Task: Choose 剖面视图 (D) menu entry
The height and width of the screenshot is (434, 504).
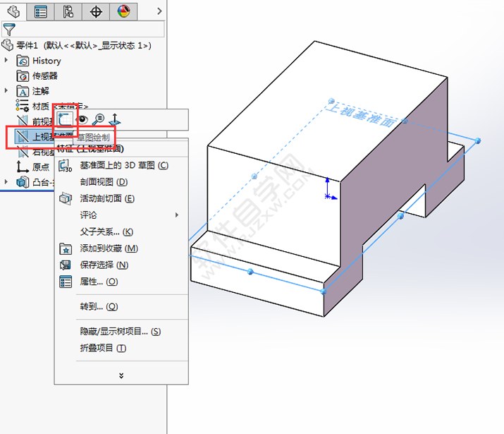Action: (104, 182)
